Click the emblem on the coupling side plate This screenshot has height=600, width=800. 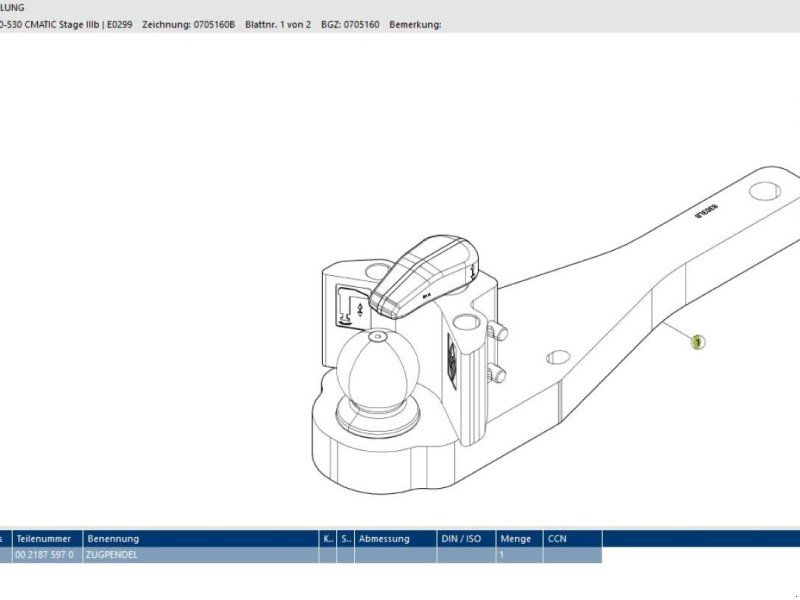pyautogui.click(x=449, y=355)
